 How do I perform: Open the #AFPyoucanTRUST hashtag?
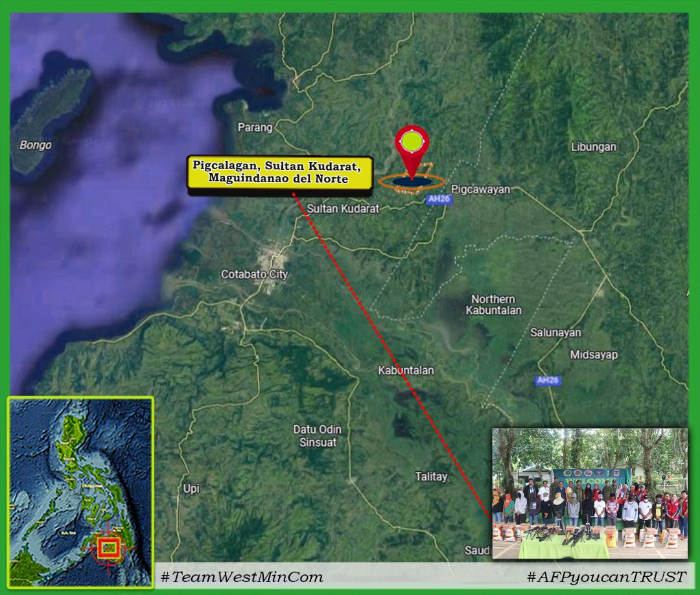tap(606, 576)
